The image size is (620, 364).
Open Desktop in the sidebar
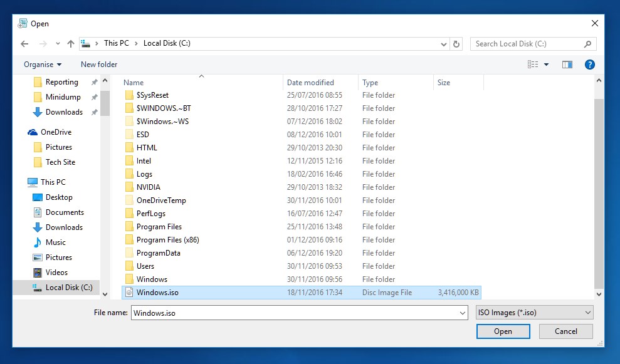[x=59, y=197]
